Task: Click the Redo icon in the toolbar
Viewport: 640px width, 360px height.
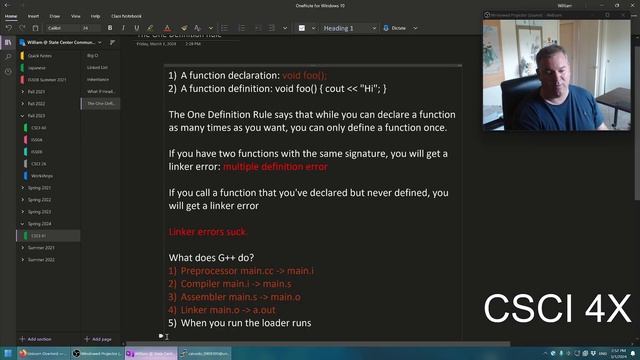Action: pyautogui.click(x=22, y=28)
